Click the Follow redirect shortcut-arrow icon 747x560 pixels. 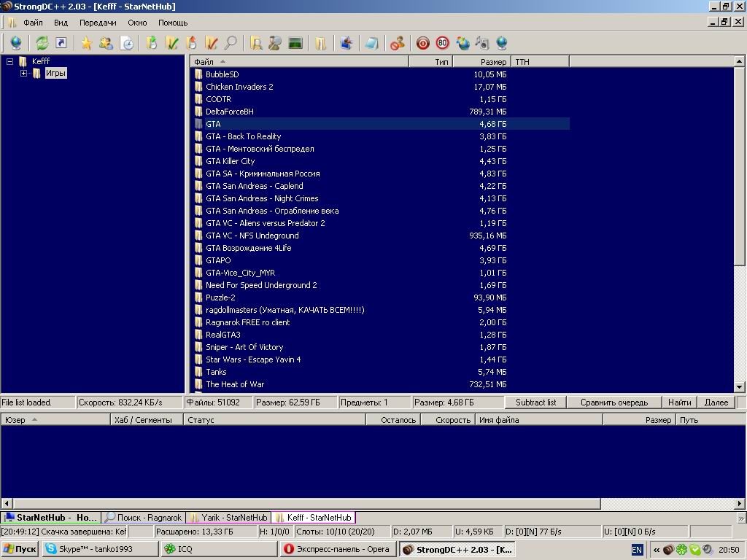(x=61, y=43)
